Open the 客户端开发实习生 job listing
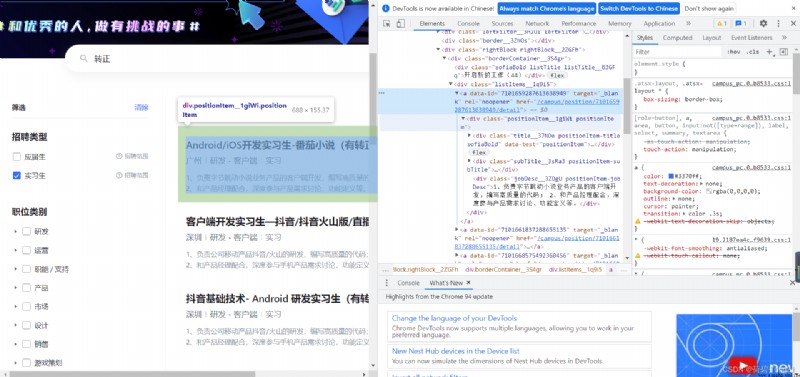800x377 pixels. [x=278, y=221]
